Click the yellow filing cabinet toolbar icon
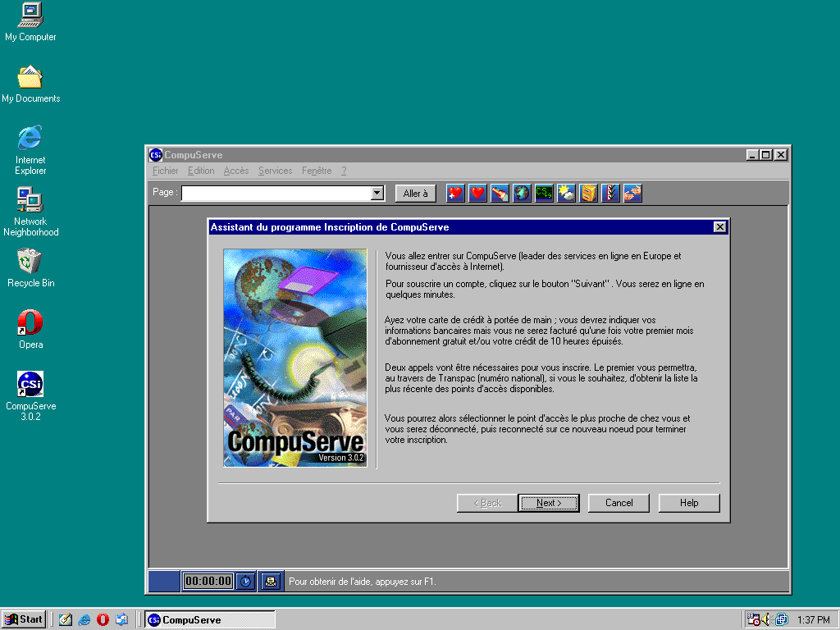The height and width of the screenshot is (630, 840). (x=588, y=193)
